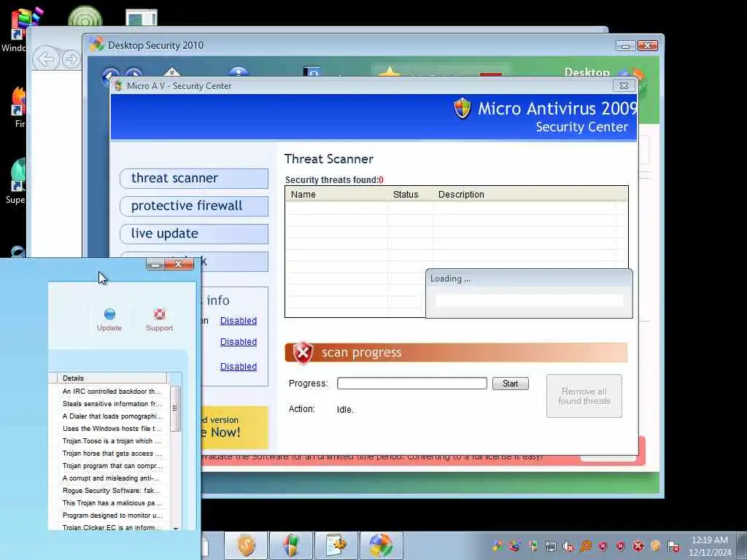Viewport: 747px width, 560px height.
Task: Click the Start scan button
Action: tap(510, 384)
